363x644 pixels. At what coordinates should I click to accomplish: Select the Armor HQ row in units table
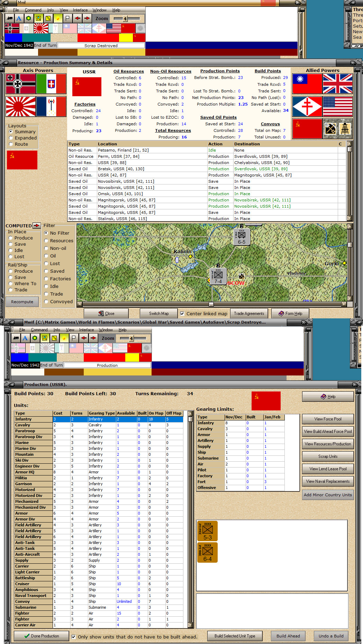point(99,472)
